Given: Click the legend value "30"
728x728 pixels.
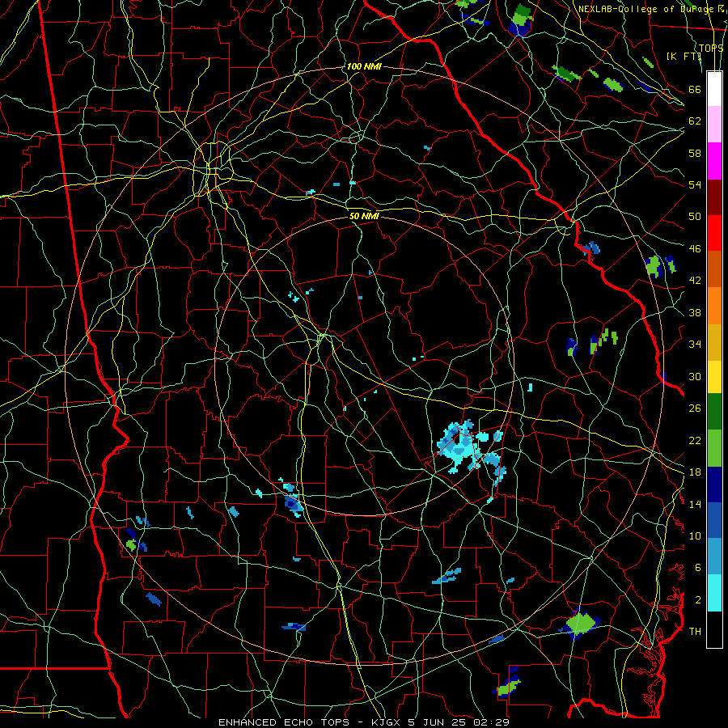Looking at the screenshot, I should point(695,376).
